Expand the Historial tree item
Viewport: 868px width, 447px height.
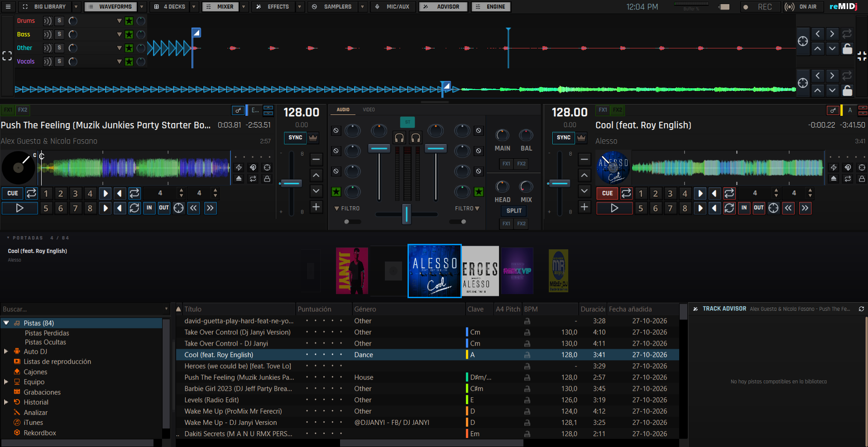coord(5,402)
